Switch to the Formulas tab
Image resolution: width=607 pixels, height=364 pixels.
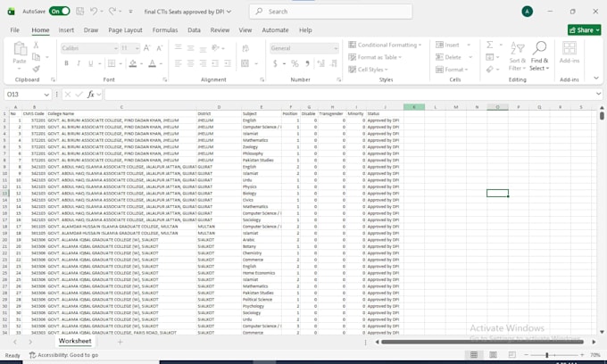pos(165,29)
